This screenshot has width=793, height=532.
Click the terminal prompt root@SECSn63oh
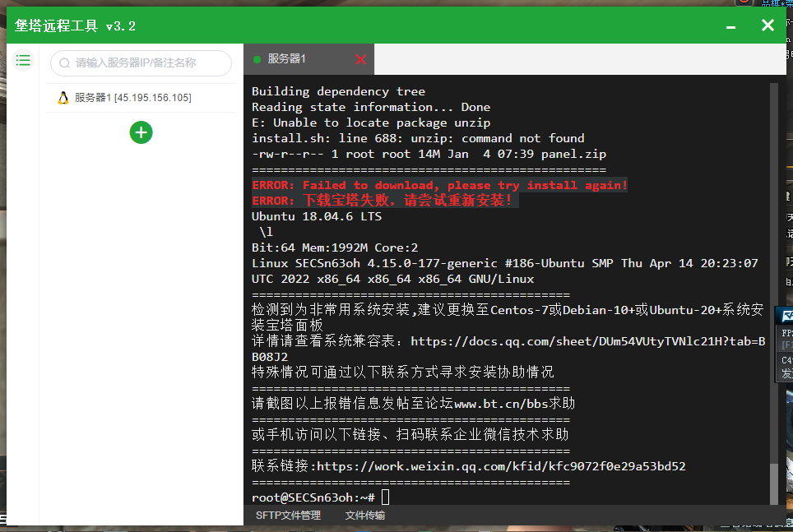313,497
